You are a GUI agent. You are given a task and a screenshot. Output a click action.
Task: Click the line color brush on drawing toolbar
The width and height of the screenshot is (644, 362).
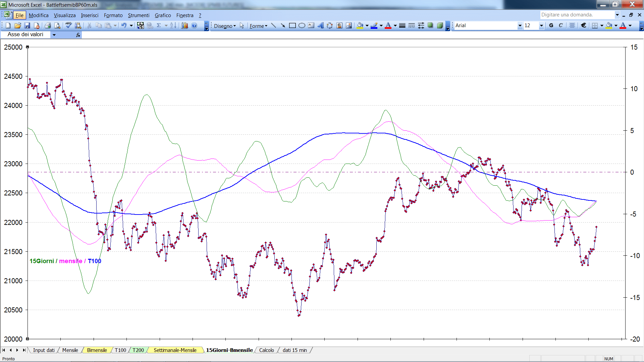[374, 25]
